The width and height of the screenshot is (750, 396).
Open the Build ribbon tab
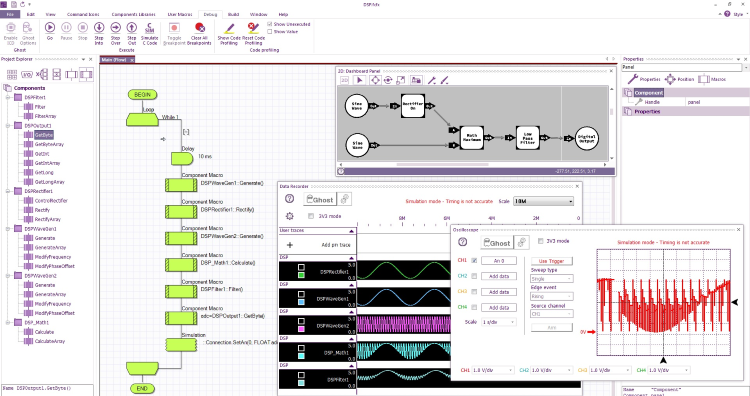233,14
